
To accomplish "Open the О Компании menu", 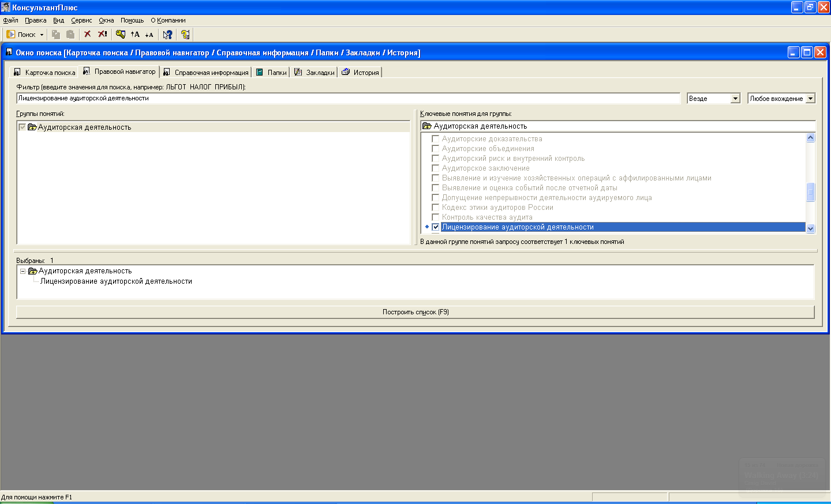I will click(x=168, y=20).
